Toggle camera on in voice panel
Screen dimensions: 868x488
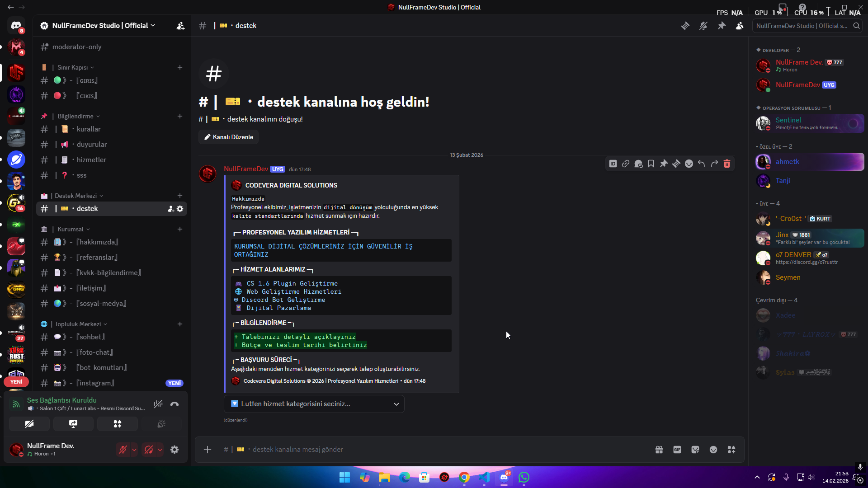(29, 424)
